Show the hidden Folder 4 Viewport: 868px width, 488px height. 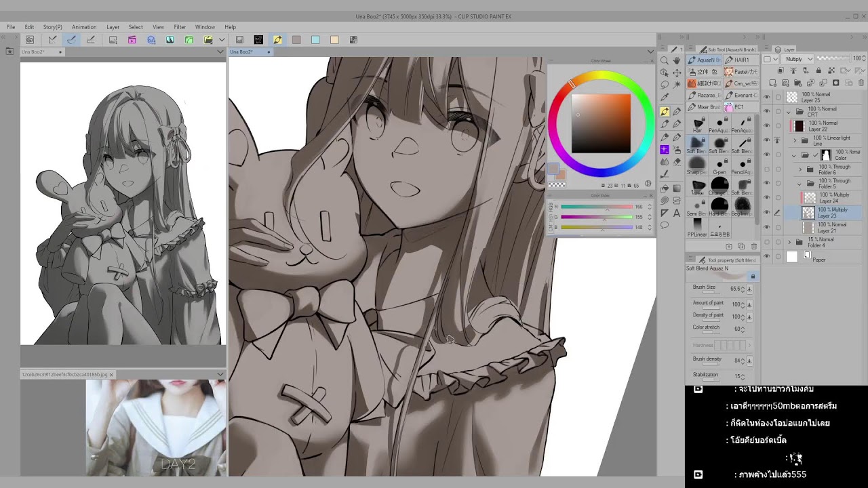(x=767, y=242)
